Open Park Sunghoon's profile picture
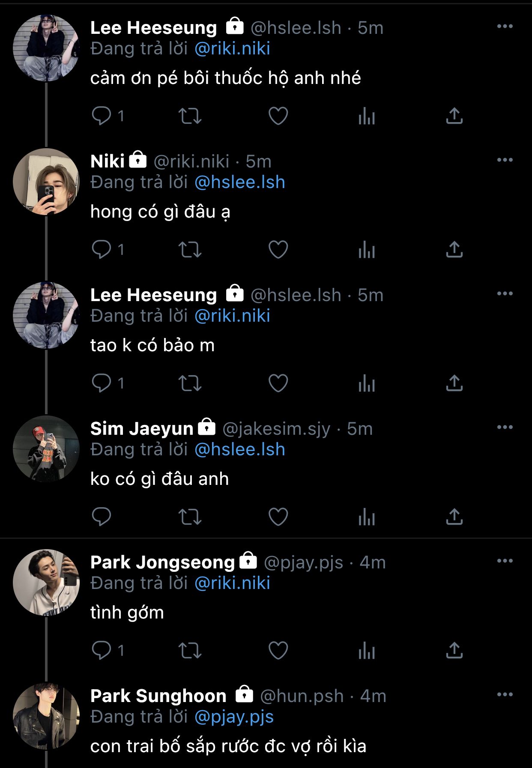 pos(46,716)
